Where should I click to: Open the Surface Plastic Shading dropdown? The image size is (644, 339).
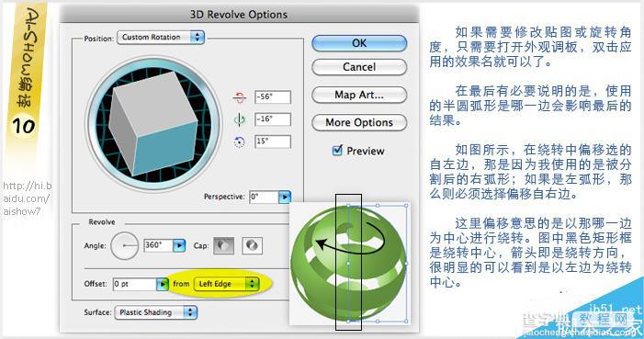click(x=155, y=312)
